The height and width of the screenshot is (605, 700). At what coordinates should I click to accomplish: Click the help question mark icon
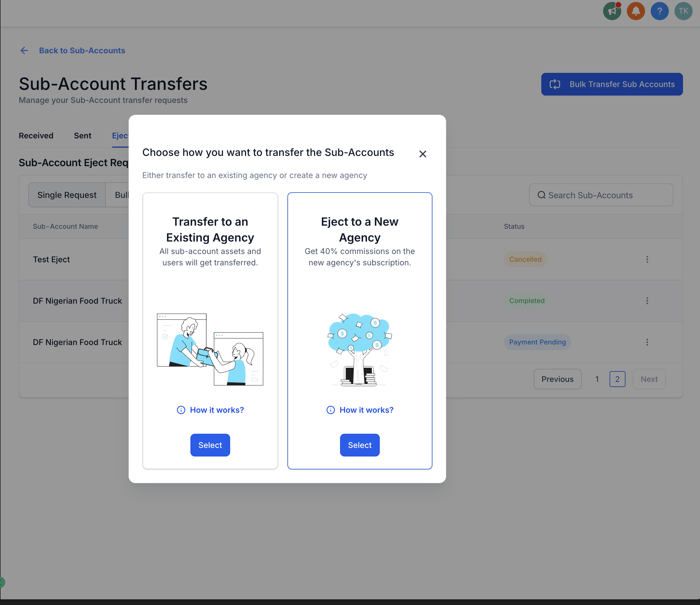(659, 11)
